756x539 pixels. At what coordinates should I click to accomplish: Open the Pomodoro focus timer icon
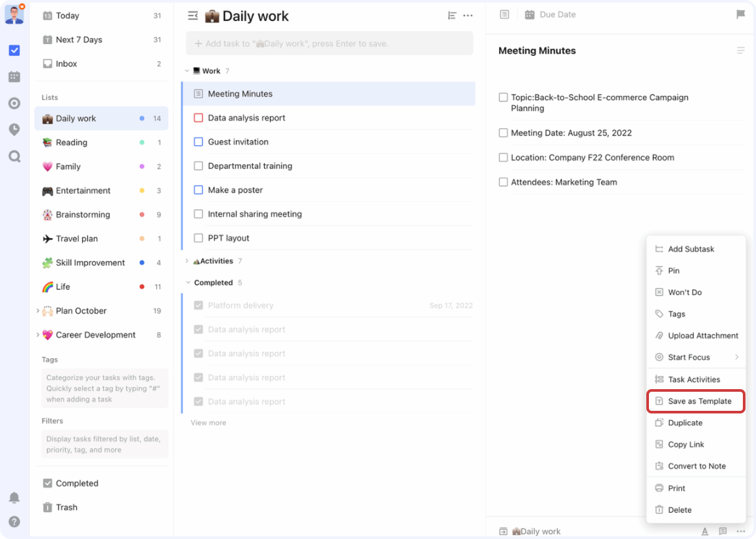click(14, 129)
